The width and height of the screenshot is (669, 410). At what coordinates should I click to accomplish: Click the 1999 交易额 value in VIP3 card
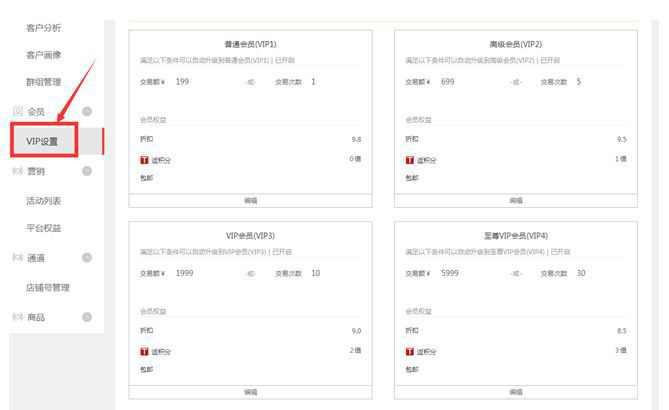185,273
